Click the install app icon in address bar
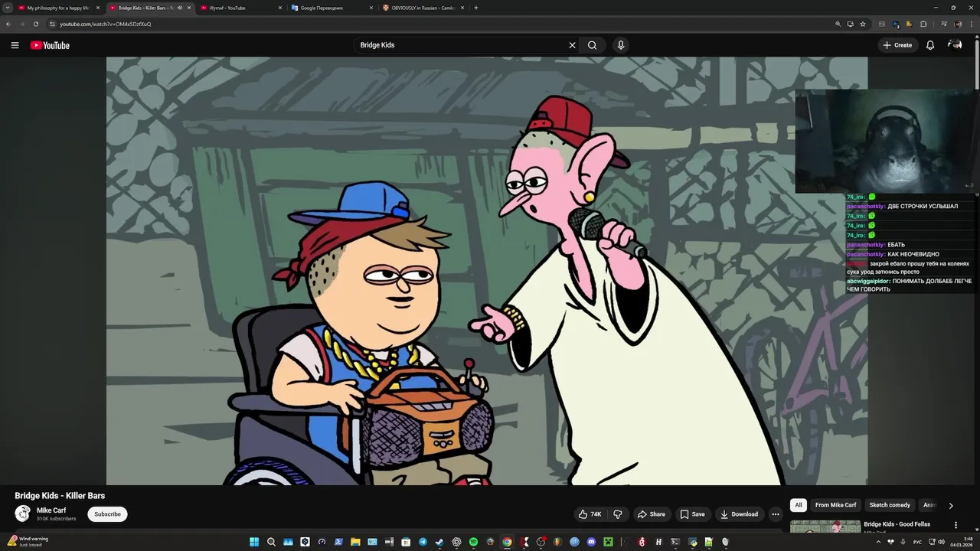980x551 pixels. tap(850, 24)
